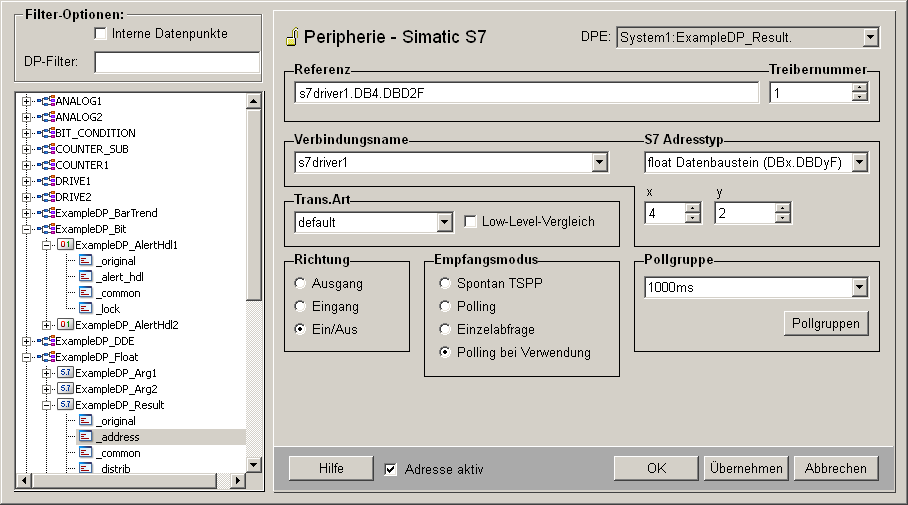Expand the ExampleDP_Arg1 node

coord(46,373)
